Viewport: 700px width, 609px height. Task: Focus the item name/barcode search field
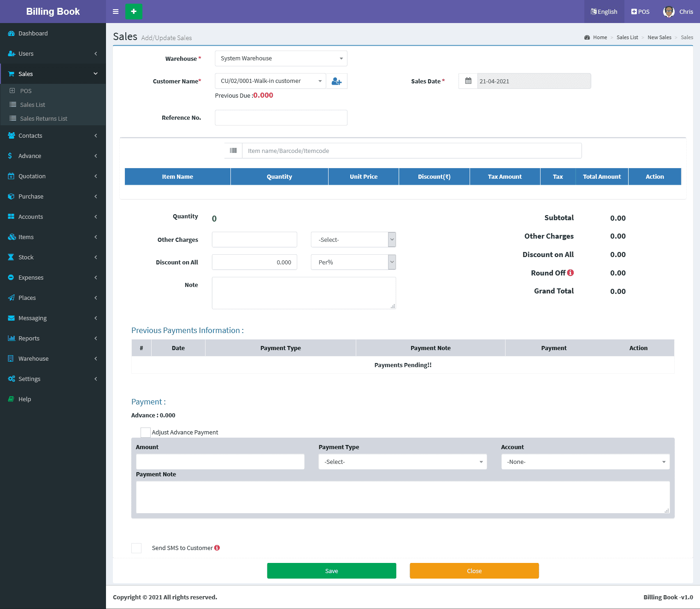[x=411, y=151]
